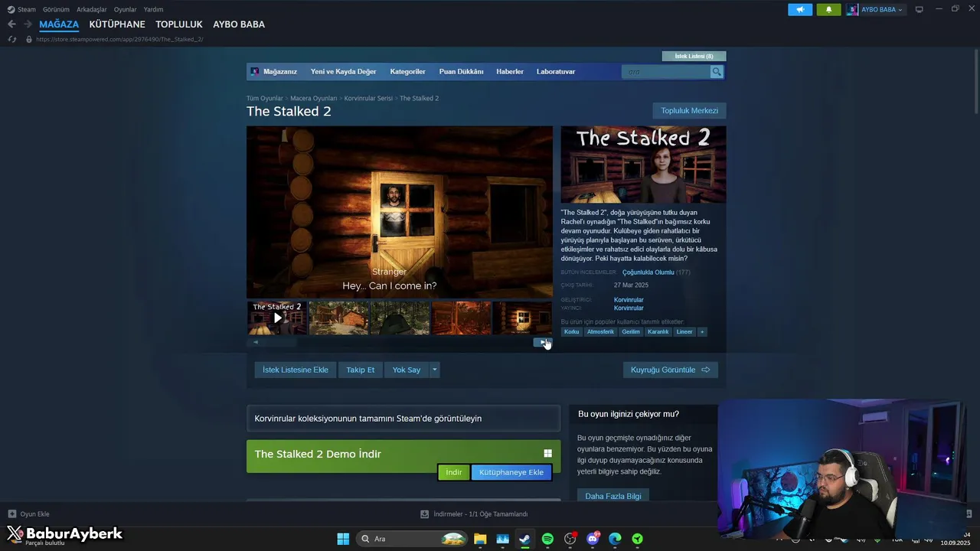Viewport: 980px width, 551px height.
Task: Open the Görünüm menu
Action: [56, 9]
